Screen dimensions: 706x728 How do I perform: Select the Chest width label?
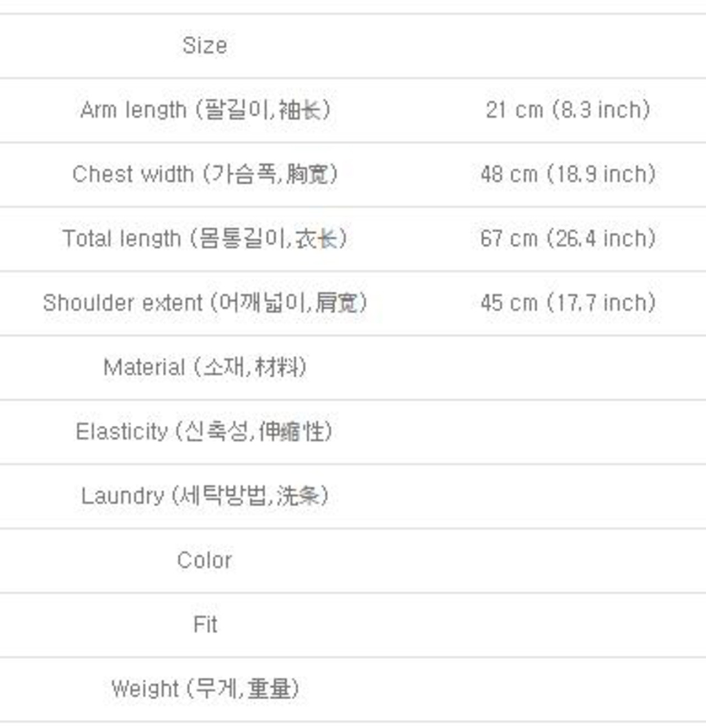click(x=205, y=174)
